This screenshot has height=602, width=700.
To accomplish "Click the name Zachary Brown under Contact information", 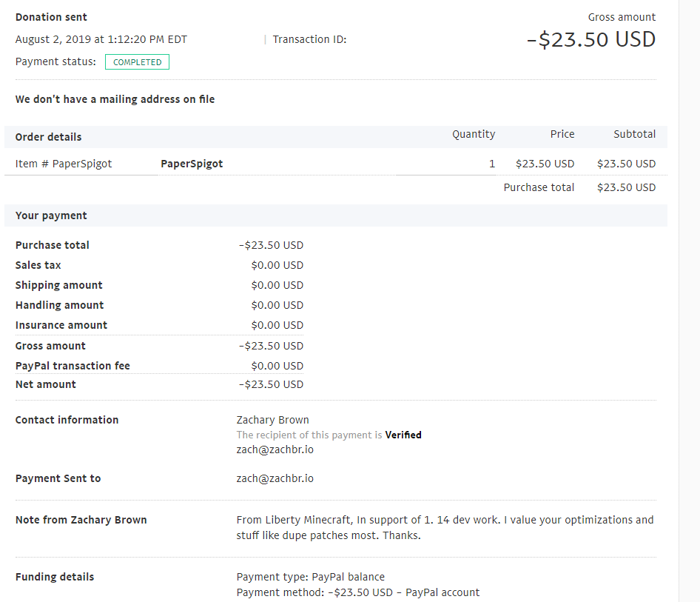I will click(x=273, y=420).
